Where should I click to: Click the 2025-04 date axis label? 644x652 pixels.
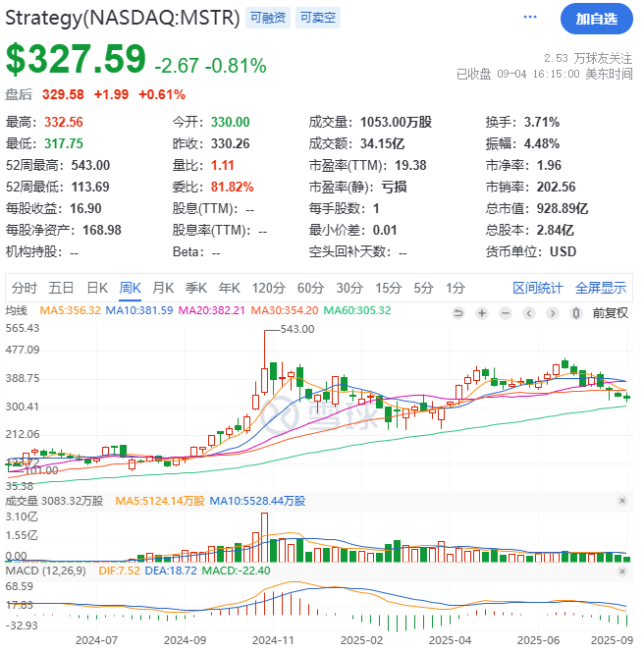click(x=450, y=640)
